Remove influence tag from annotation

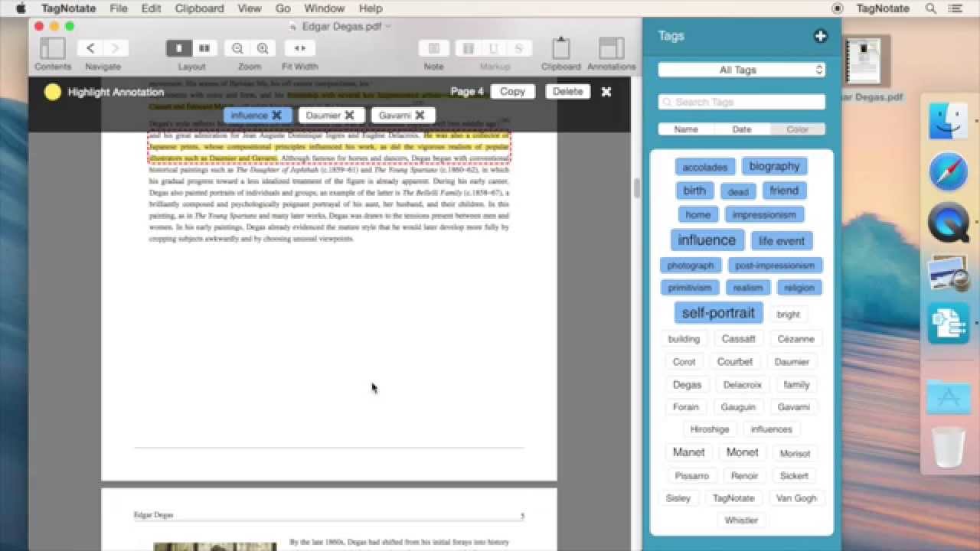276,116
